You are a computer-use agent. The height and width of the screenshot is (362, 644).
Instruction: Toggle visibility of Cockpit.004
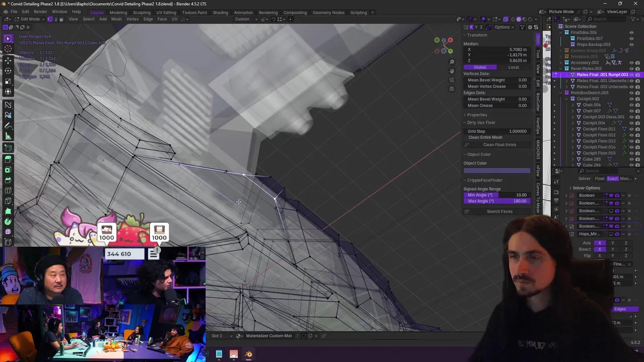[x=631, y=123]
